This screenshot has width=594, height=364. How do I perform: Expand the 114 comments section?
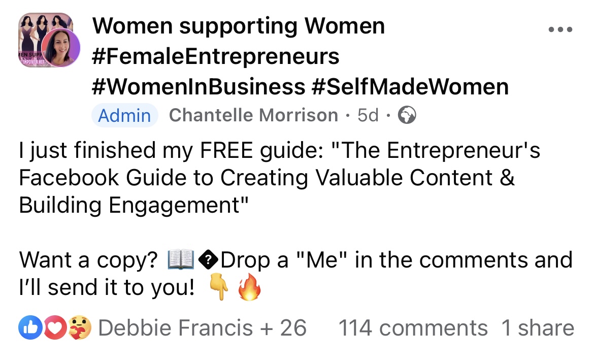[413, 328]
